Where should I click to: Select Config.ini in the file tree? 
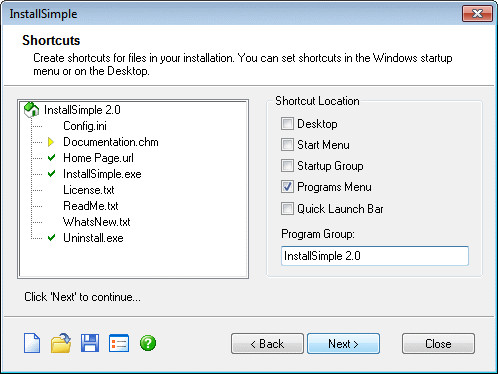(85, 126)
